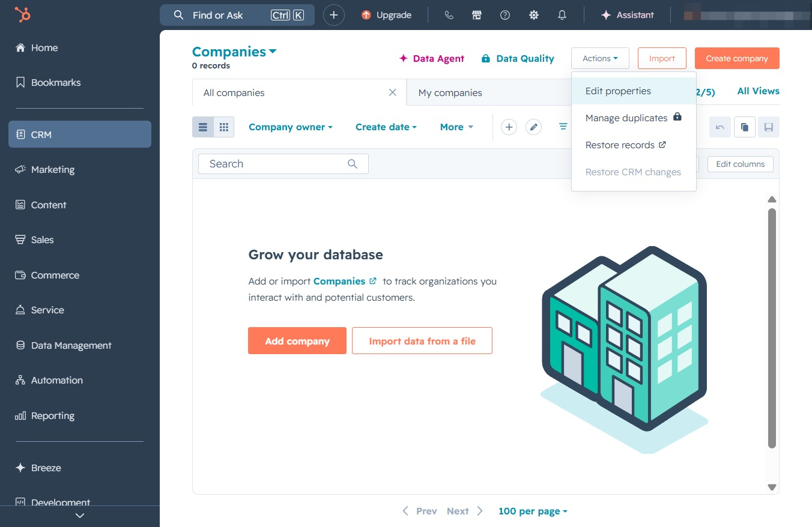This screenshot has height=527, width=812.
Task: Open Breeze in the sidebar
Action: (x=79, y=468)
